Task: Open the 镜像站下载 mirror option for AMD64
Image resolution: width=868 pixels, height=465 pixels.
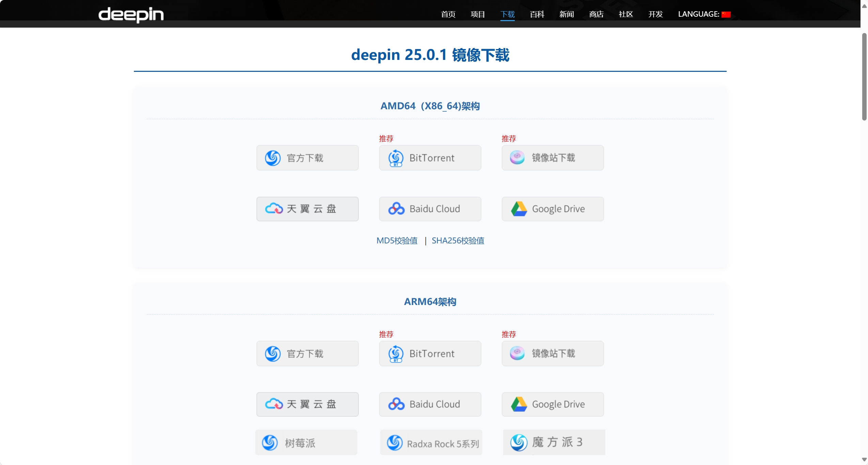Action: coord(553,158)
